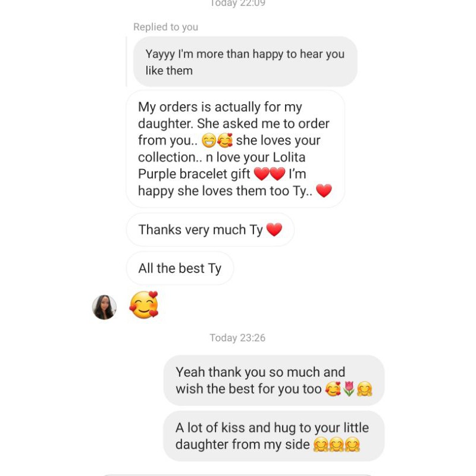Select the "All the best Ty" message bubble
The image size is (476, 476).
coord(180,268)
